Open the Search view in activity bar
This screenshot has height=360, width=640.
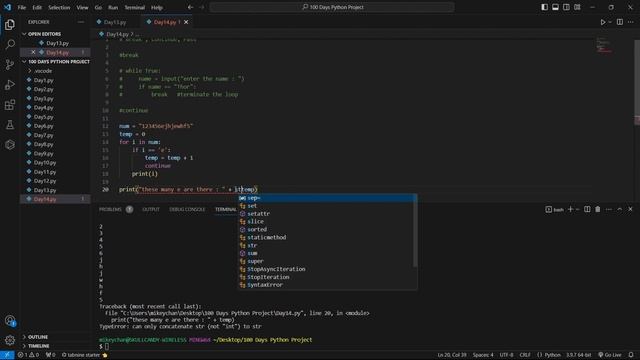point(10,44)
